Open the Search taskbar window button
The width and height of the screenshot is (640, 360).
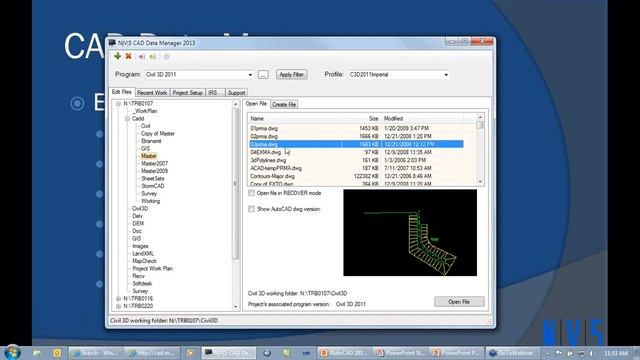click(96, 353)
